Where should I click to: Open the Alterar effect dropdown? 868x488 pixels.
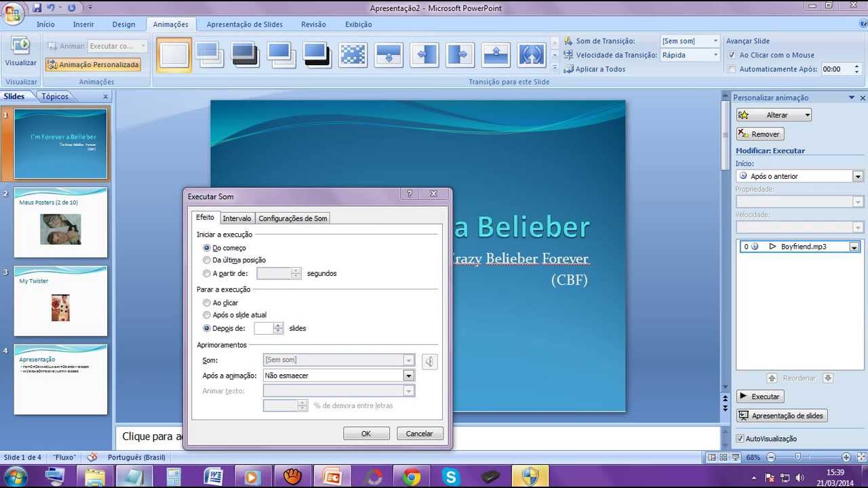coord(807,115)
